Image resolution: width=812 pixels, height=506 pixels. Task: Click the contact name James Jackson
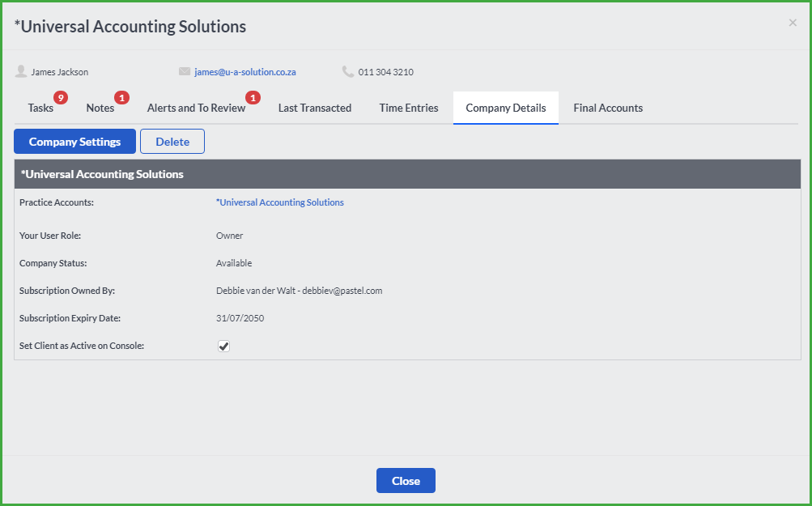60,72
